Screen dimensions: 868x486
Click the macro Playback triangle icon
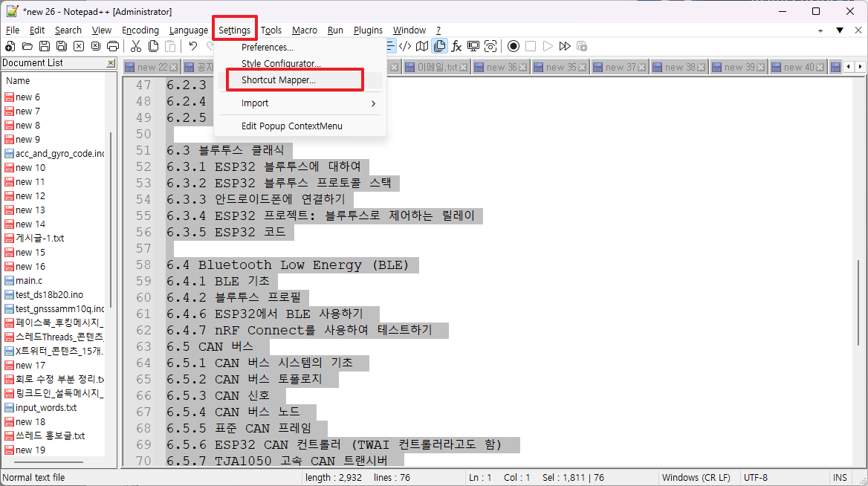tap(548, 47)
